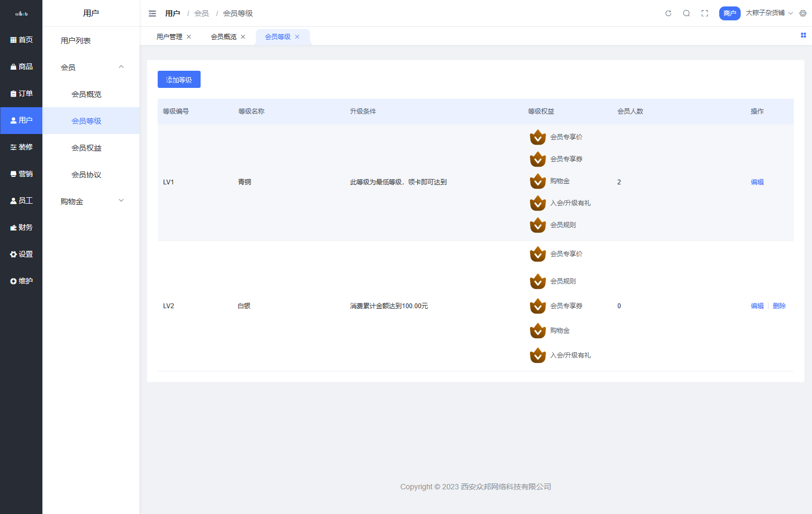Collapse sidebar with hamburger icon
812x514 pixels.
click(x=152, y=13)
